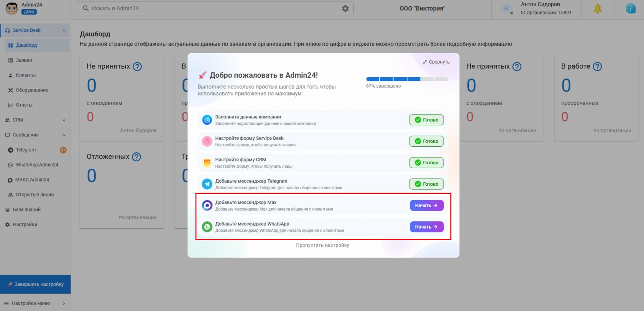This screenshot has height=311, width=644.
Task: Open the Отчеты section
Action: coord(37,105)
